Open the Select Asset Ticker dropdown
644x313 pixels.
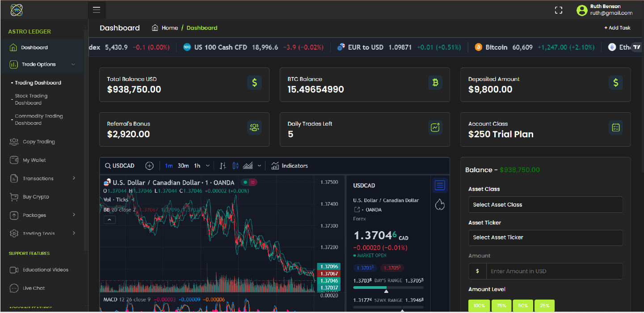545,237
